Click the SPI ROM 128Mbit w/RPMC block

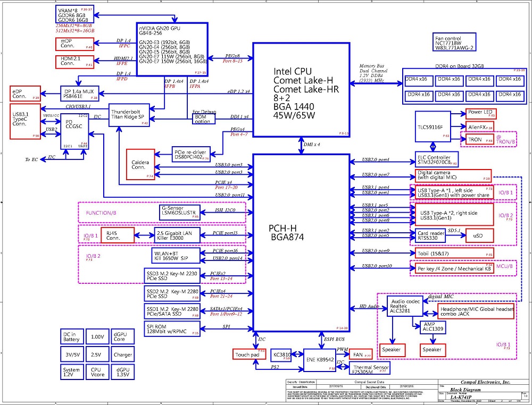[172, 329]
